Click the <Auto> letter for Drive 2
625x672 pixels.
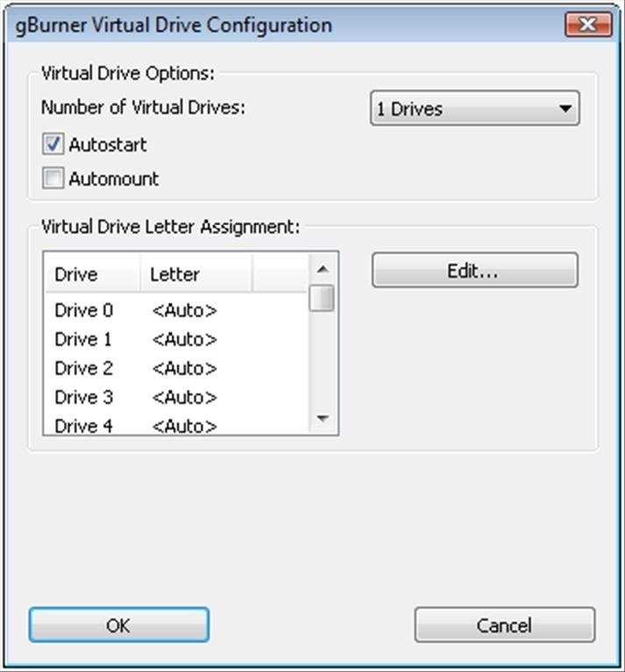point(184,369)
